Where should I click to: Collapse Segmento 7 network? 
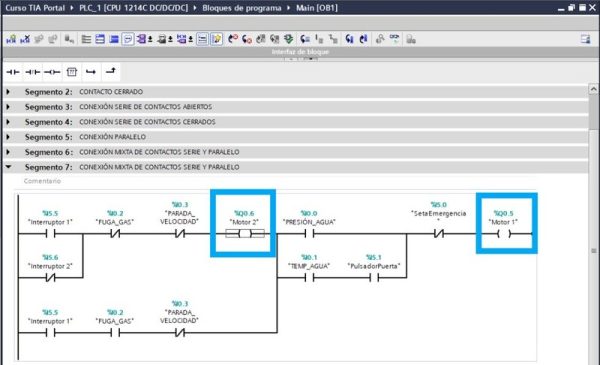tap(8, 167)
